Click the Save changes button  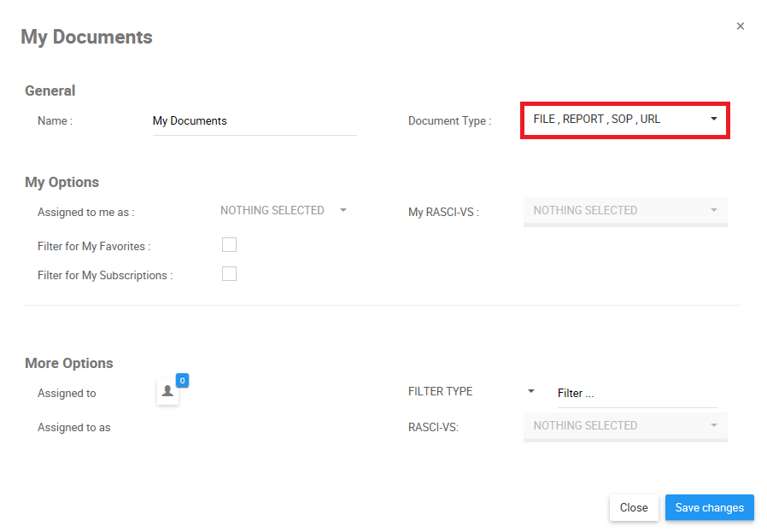point(709,507)
